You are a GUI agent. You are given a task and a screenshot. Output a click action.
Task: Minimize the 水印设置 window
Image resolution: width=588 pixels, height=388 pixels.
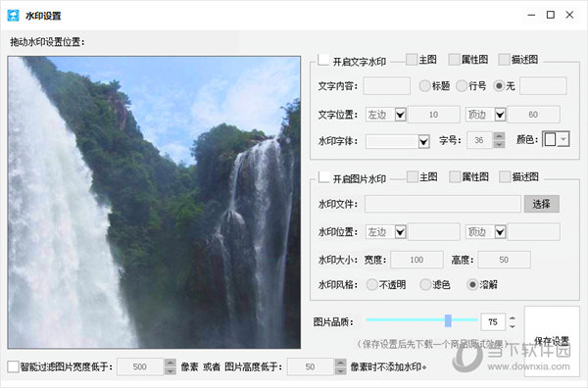click(x=531, y=15)
